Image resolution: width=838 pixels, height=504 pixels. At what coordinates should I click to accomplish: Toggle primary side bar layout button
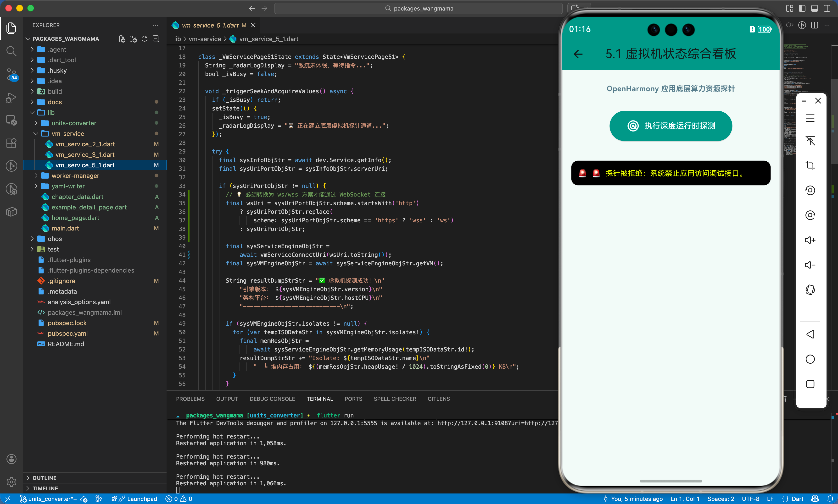(x=802, y=9)
